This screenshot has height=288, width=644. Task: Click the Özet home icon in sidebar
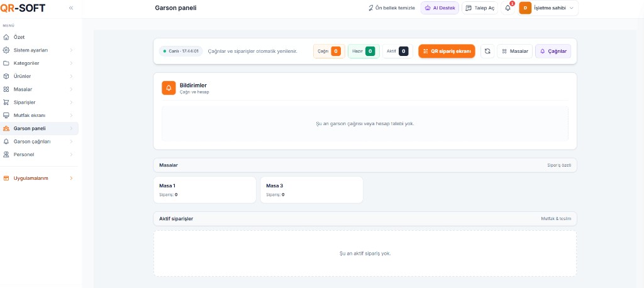[6, 37]
